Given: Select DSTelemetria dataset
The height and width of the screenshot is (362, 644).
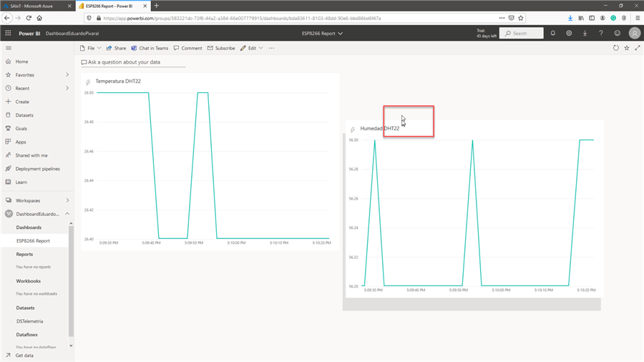Looking at the screenshot, I should [30, 321].
